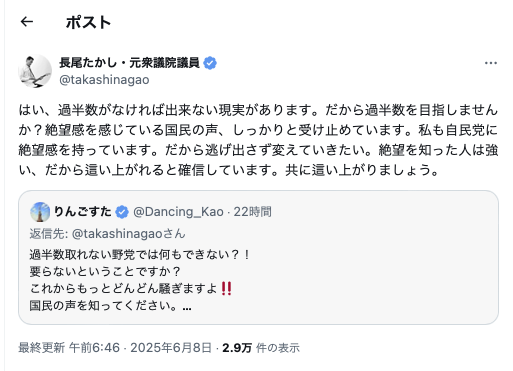This screenshot has width=513, height=371.
Task: Open the りんごすた display name link
Action: point(82,212)
